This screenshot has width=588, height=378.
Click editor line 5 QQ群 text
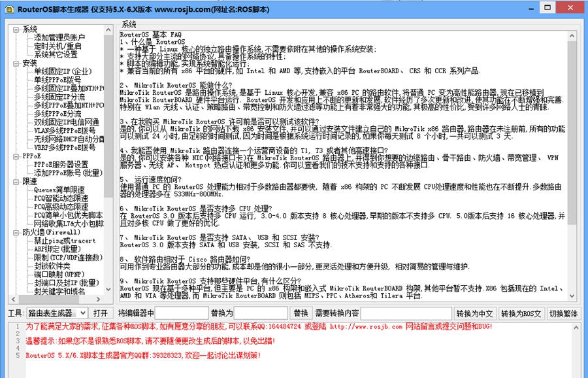pyautogui.click(x=143, y=355)
